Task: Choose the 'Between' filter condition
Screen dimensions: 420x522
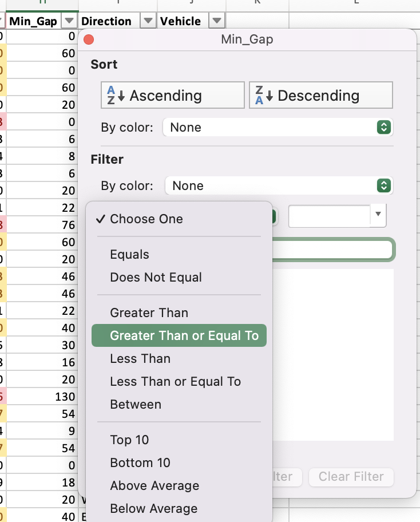Action: 136,404
